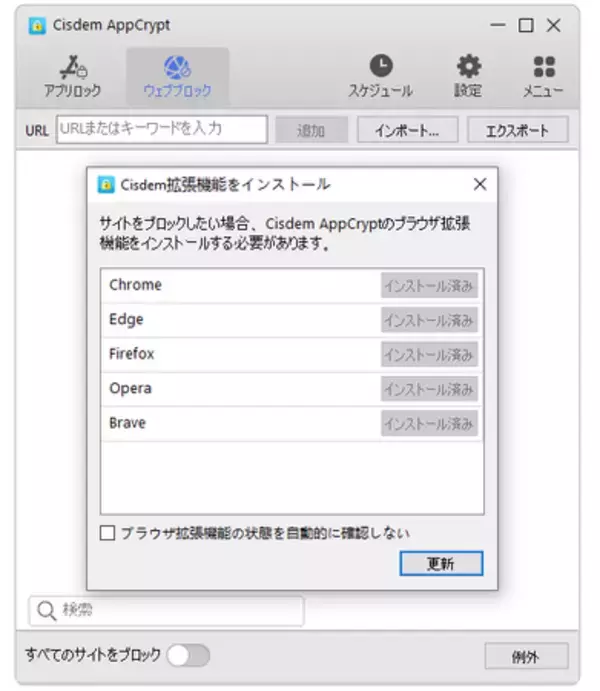
Task: Open the アプリロック (App Lock) tab
Action: 72,77
